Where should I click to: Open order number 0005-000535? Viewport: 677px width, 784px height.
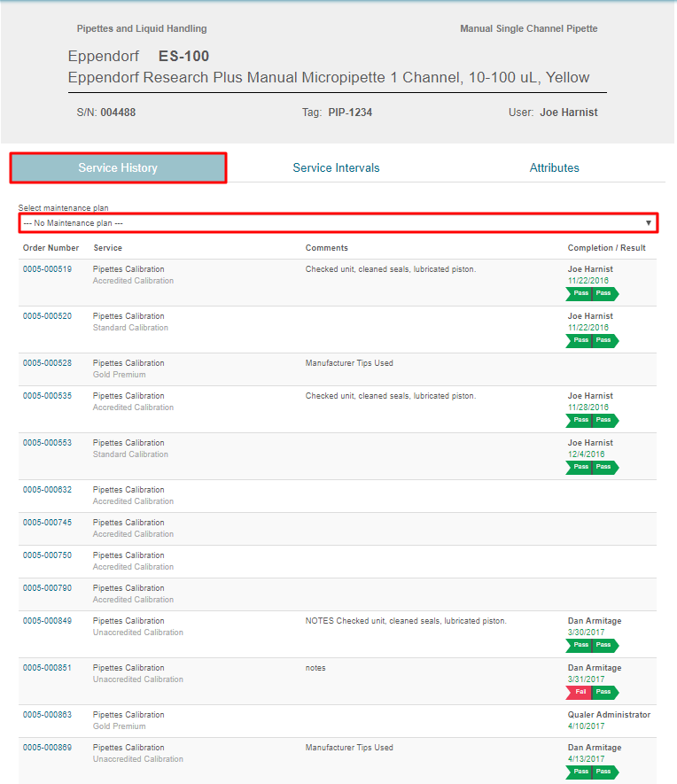47,395
